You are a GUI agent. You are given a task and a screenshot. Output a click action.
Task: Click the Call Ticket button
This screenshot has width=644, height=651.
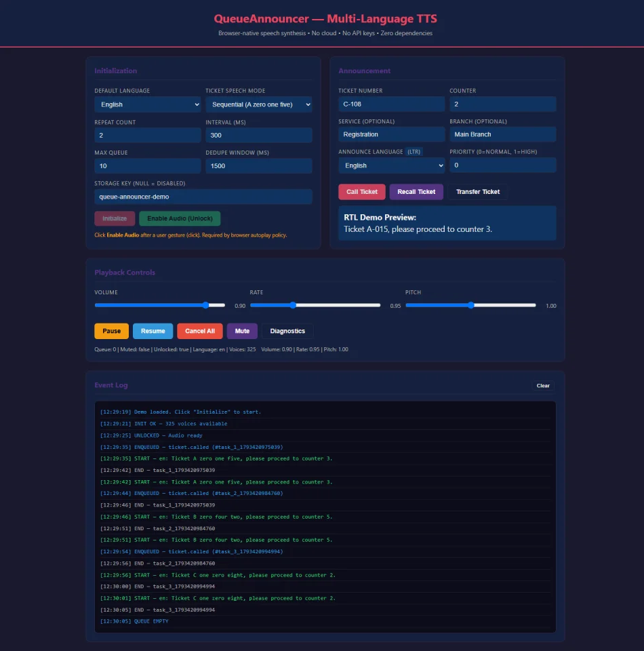click(362, 192)
